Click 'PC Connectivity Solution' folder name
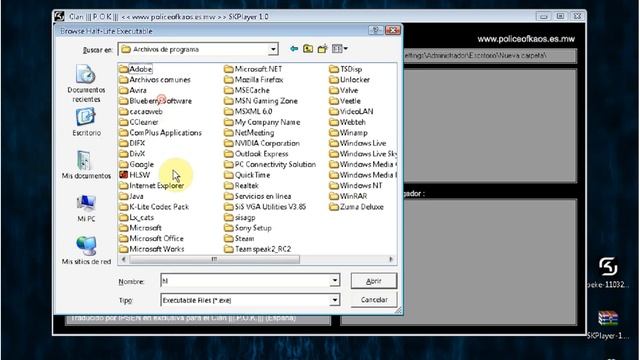The height and width of the screenshot is (360, 640). pos(276,164)
